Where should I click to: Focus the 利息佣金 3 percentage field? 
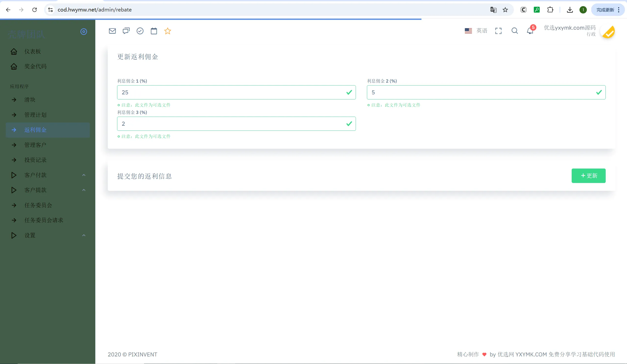coord(231,124)
